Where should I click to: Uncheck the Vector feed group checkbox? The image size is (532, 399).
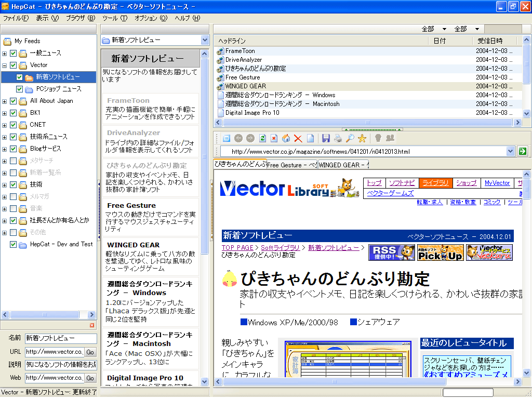[13, 65]
